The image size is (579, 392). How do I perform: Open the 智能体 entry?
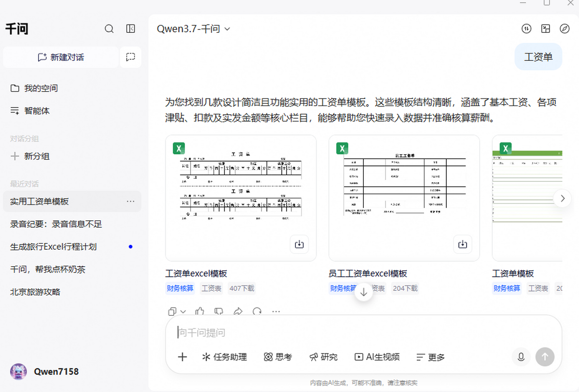[30, 110]
